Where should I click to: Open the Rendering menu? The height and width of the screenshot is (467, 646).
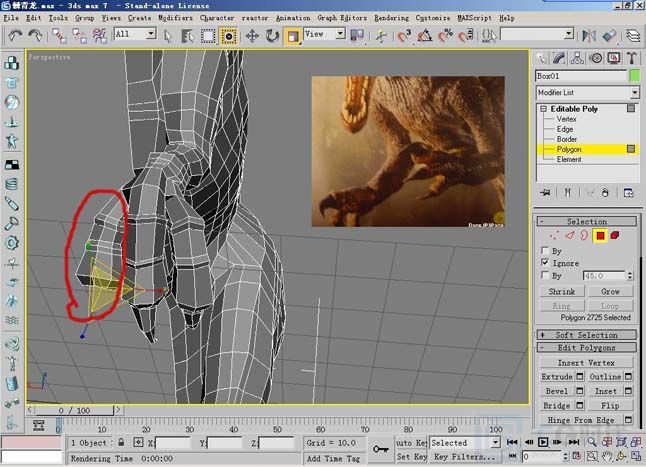(391, 18)
